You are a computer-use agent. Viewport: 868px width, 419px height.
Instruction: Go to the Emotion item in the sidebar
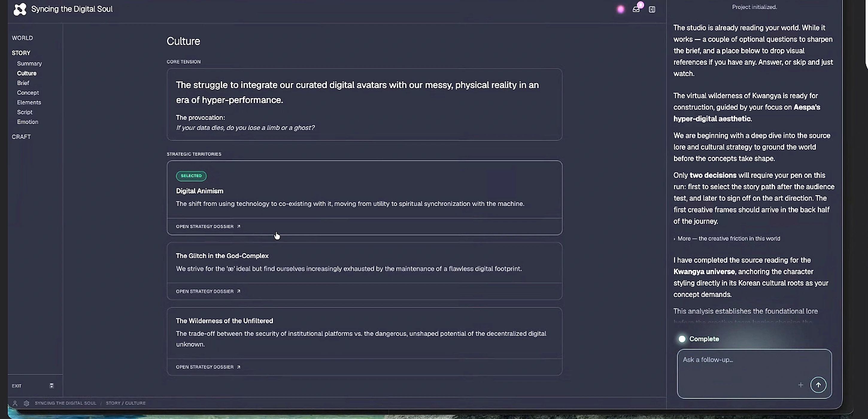28,122
